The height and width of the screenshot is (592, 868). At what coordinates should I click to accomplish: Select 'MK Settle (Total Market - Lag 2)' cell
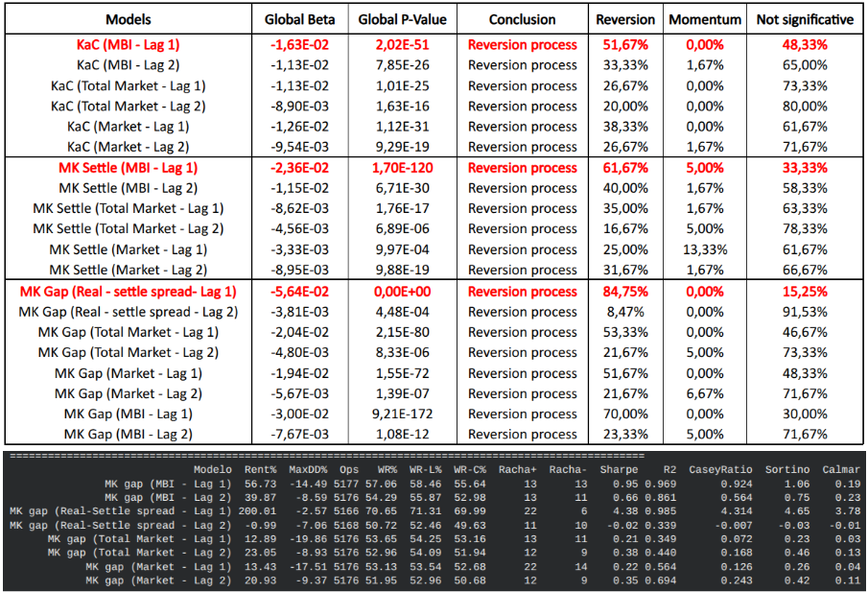coord(129,228)
